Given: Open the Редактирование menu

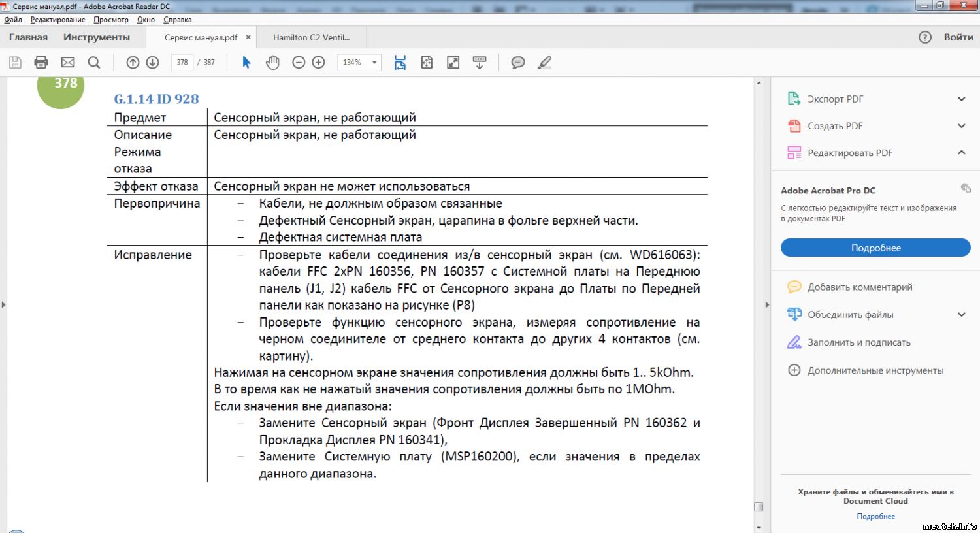Looking at the screenshot, I should coord(57,20).
